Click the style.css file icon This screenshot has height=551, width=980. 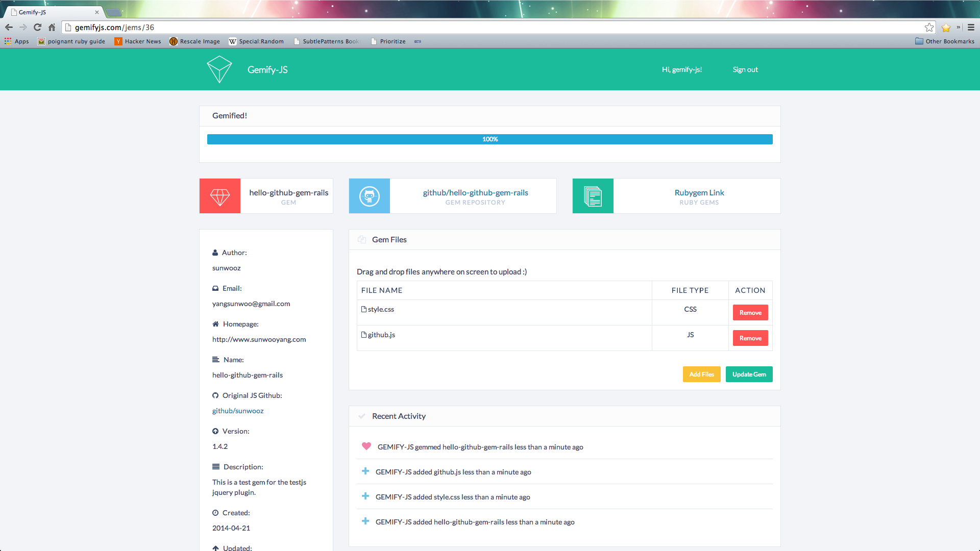pos(364,309)
